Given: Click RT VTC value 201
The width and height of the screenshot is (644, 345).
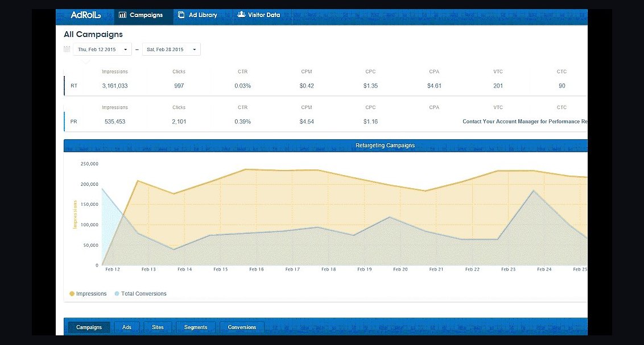Looking at the screenshot, I should [498, 86].
